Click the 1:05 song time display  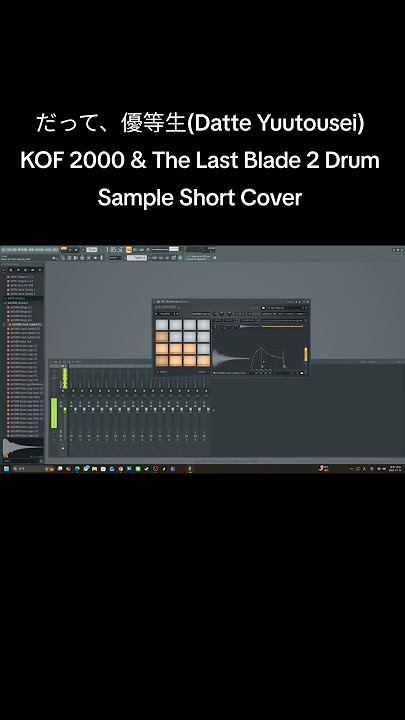point(115,249)
